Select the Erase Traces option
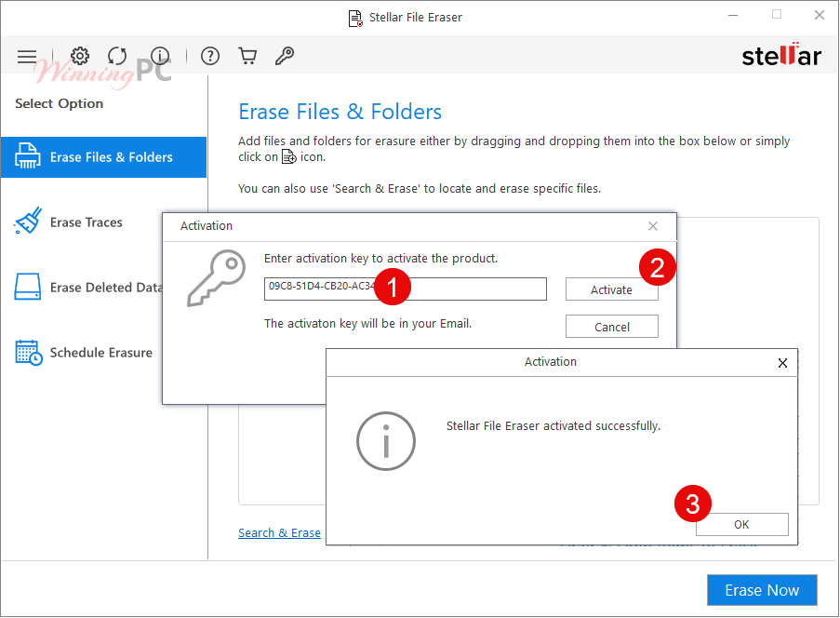The height and width of the screenshot is (618, 840). [87, 222]
